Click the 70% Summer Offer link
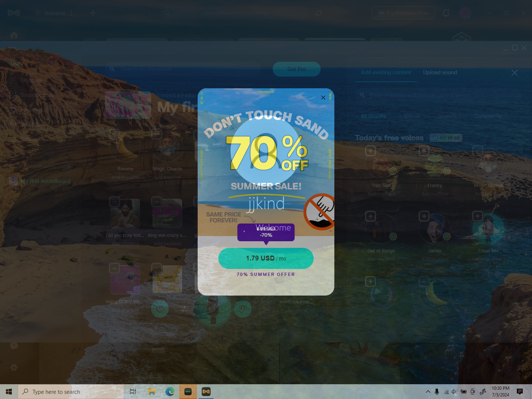The image size is (532, 399). 266,274
